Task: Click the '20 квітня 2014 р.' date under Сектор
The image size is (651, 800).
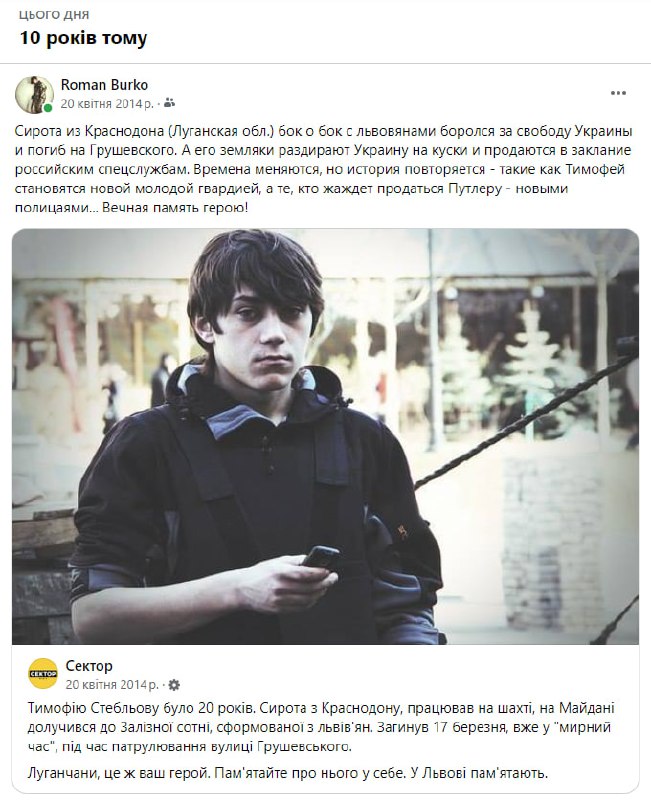Action: coord(112,685)
